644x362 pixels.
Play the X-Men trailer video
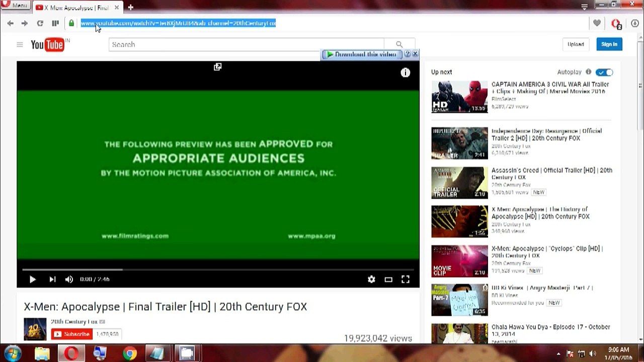click(x=32, y=280)
